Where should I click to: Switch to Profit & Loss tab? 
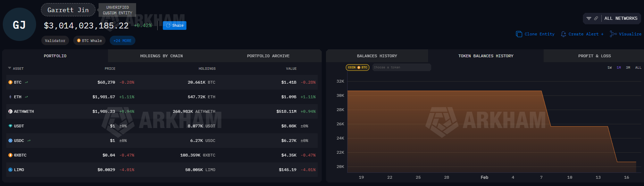[x=594, y=56]
